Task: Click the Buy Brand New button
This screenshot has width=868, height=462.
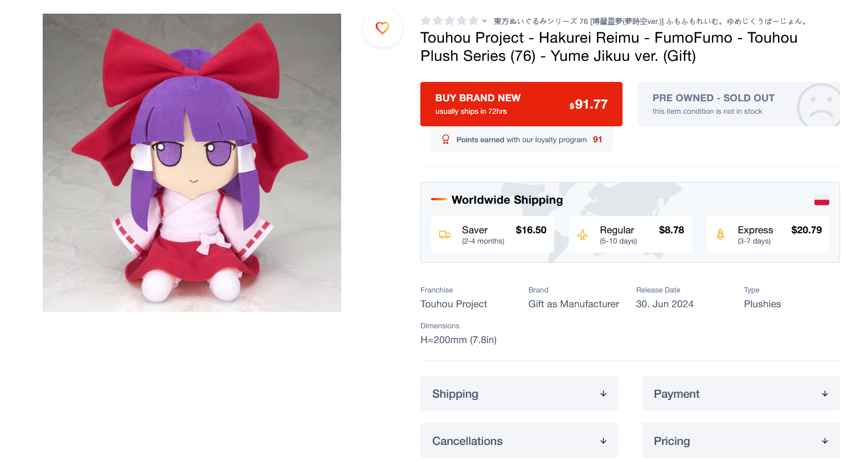Action: pyautogui.click(x=521, y=104)
